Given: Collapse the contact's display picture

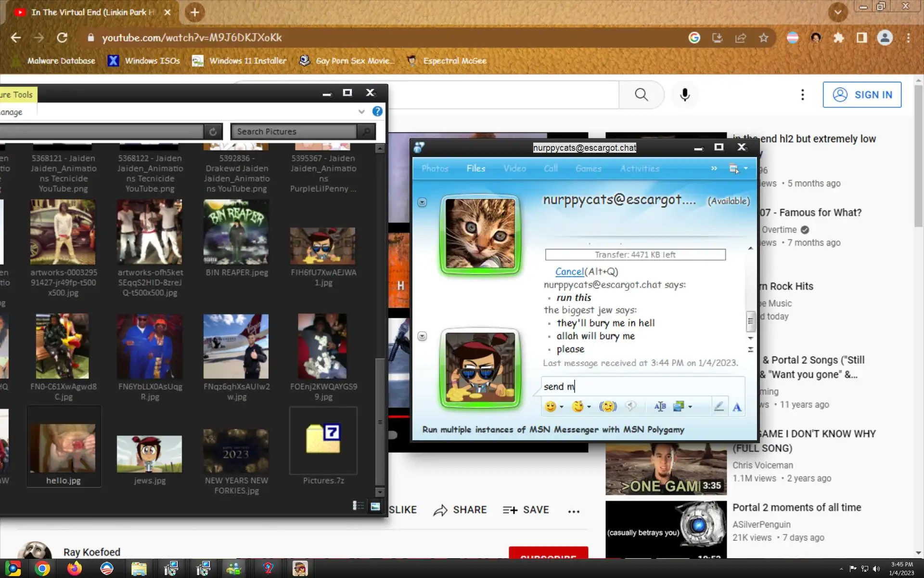Looking at the screenshot, I should (422, 202).
